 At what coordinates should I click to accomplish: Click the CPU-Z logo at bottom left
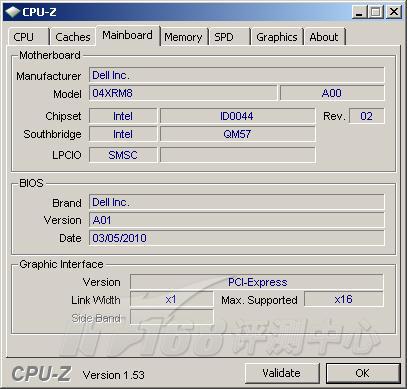[41, 374]
